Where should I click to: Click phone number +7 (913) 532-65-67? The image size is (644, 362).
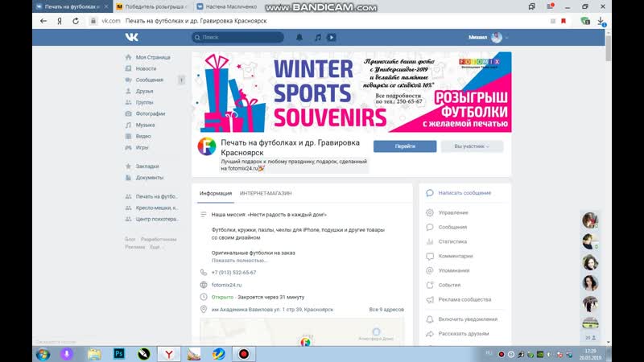(233, 273)
